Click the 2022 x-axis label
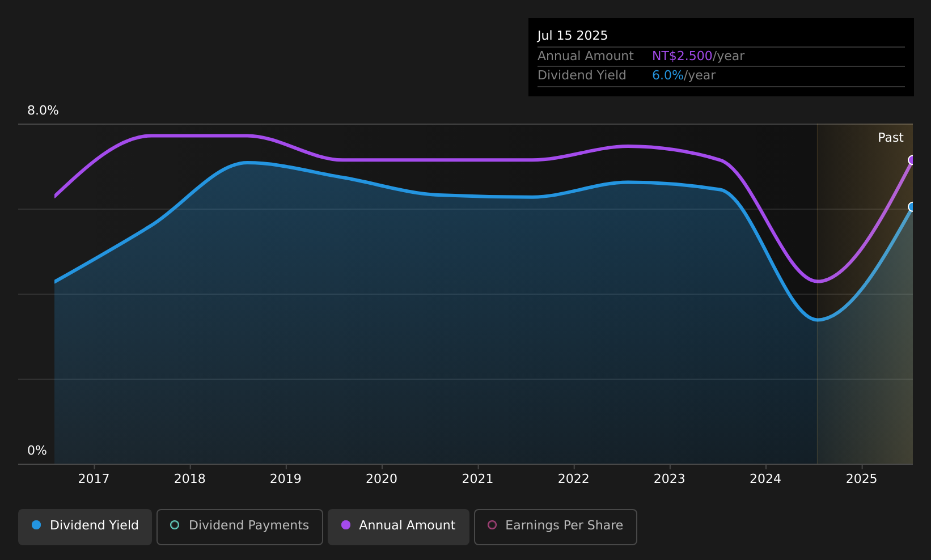The width and height of the screenshot is (931, 560). tap(574, 479)
